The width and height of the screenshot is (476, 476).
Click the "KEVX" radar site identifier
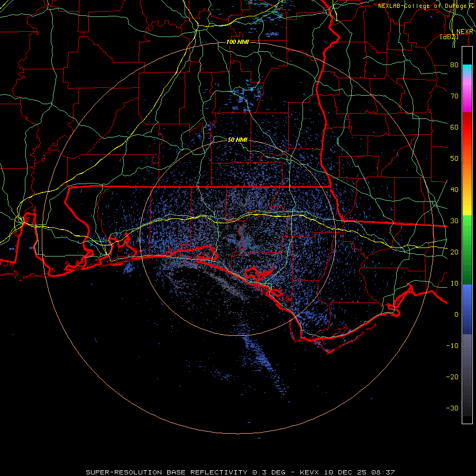pyautogui.click(x=310, y=472)
